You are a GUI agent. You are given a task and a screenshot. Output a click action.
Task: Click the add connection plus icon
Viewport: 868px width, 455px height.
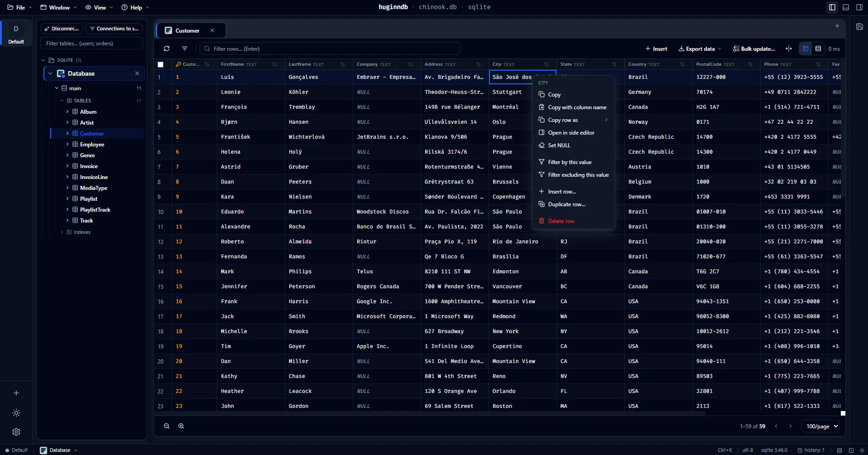pyautogui.click(x=16, y=393)
